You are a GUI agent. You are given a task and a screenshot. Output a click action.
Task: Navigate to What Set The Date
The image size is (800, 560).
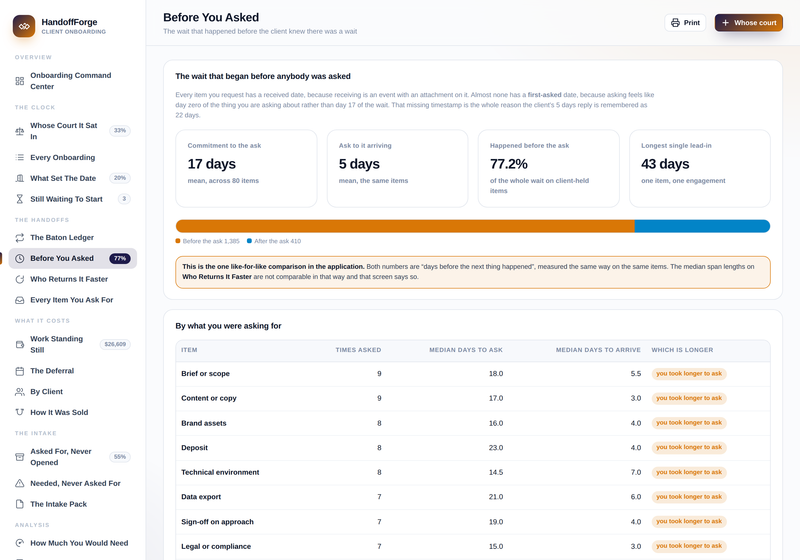(72, 179)
